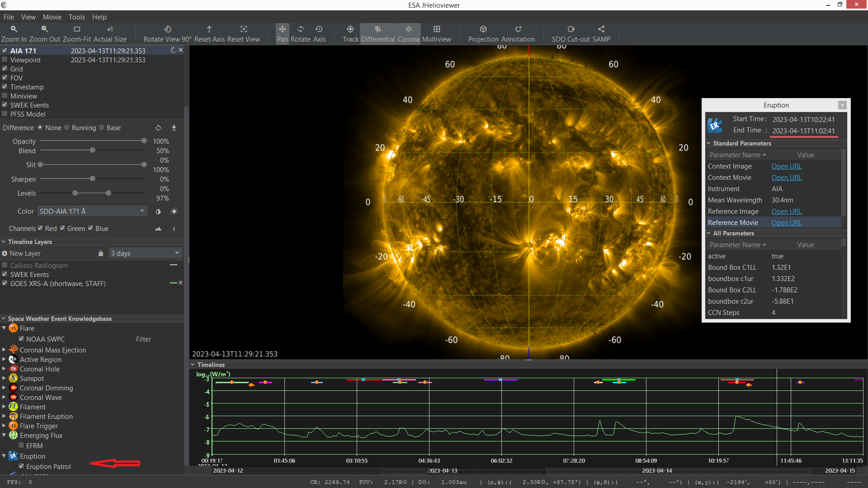Open the 3 days duration dropdown

click(x=145, y=253)
